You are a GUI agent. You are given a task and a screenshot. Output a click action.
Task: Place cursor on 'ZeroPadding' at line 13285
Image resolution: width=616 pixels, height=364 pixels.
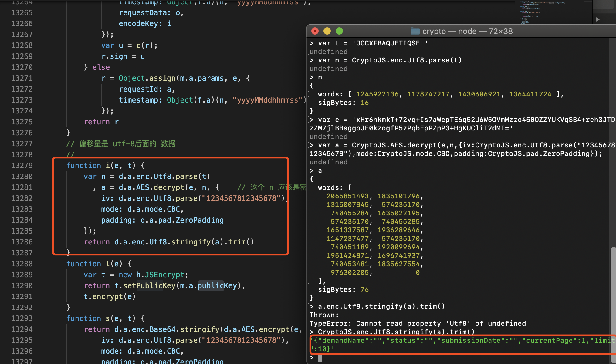[199, 220]
